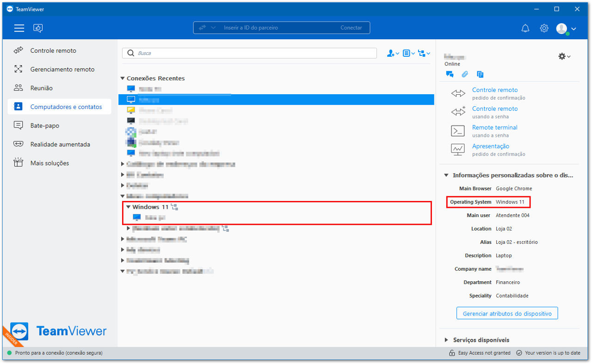Open the profile avatar menu
The width and height of the screenshot is (592, 364).
566,29
